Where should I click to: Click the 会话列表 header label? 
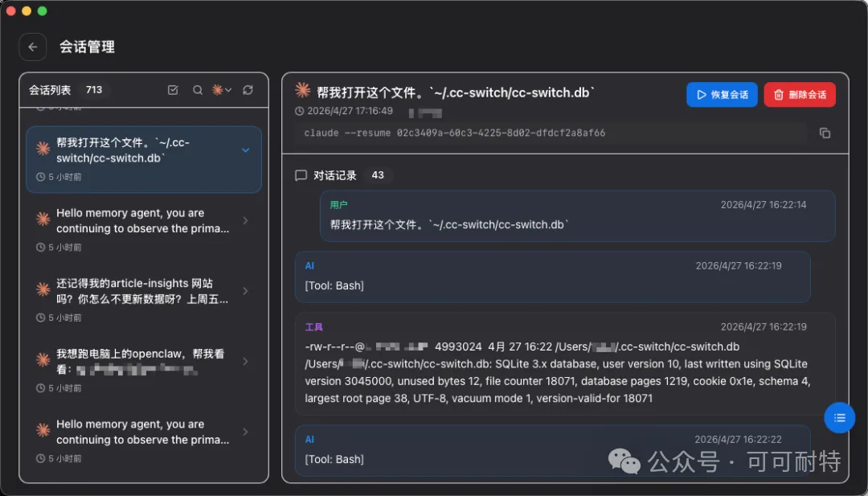point(50,90)
